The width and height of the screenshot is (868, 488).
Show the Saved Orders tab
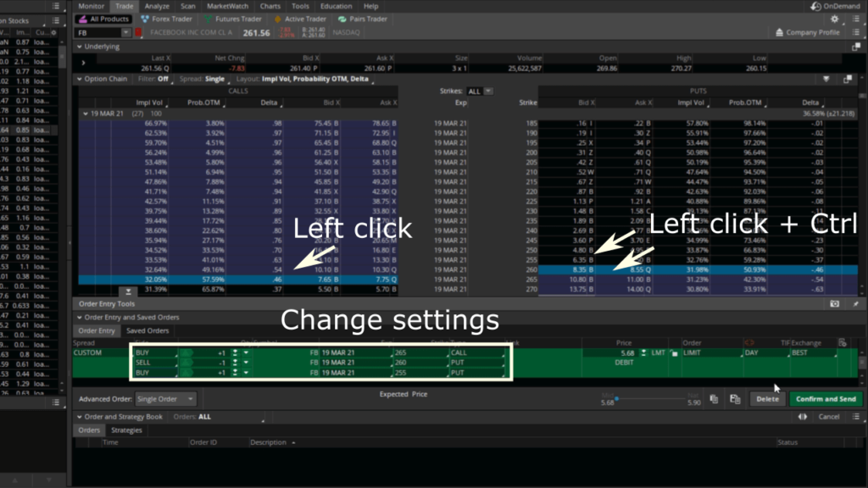[147, 331]
